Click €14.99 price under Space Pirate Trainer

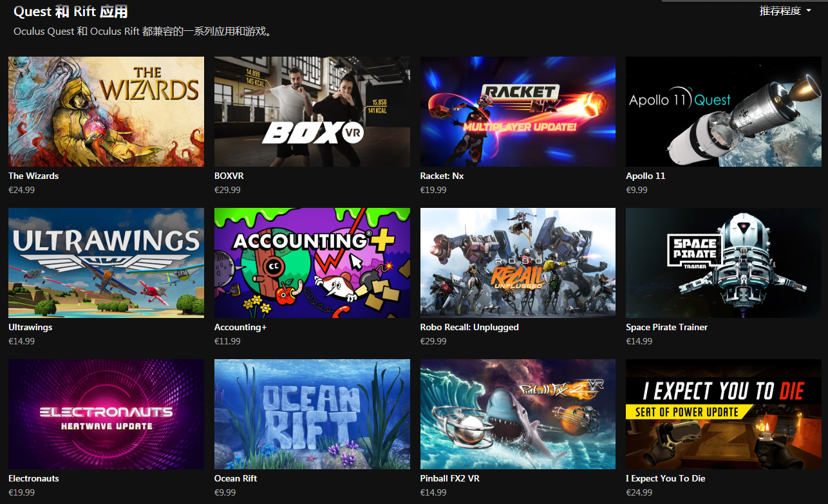tap(639, 341)
